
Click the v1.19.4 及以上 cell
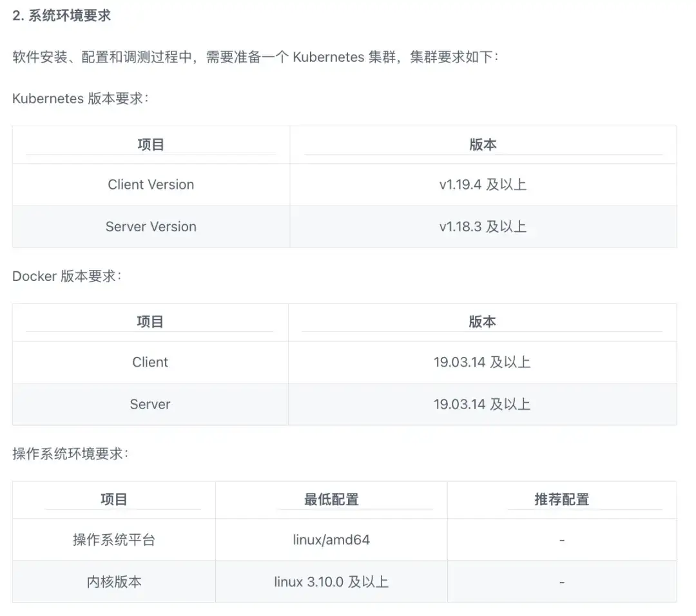click(x=483, y=185)
